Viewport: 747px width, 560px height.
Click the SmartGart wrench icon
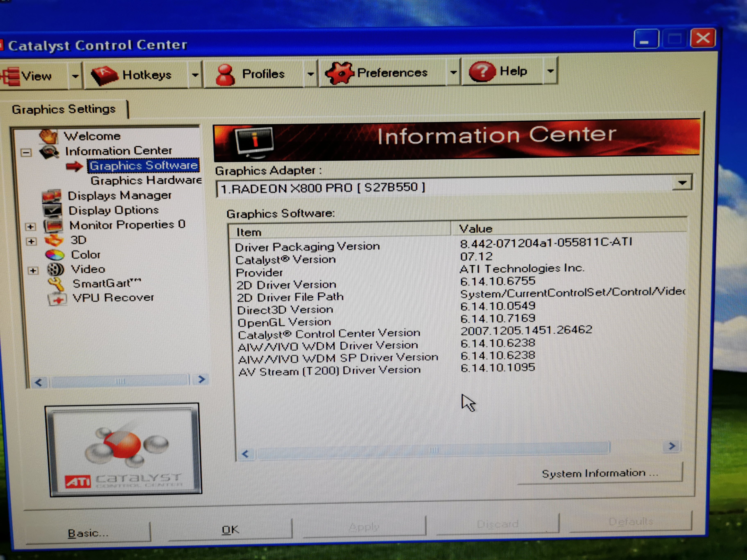[56, 284]
